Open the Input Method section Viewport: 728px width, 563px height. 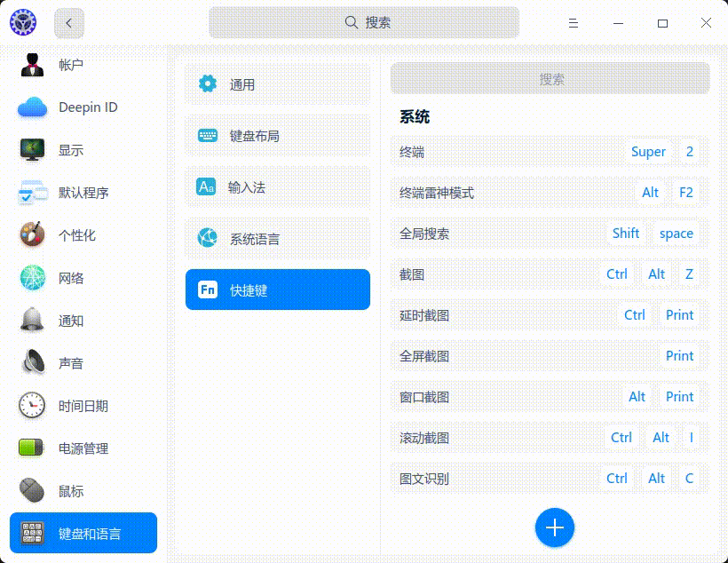pos(277,187)
